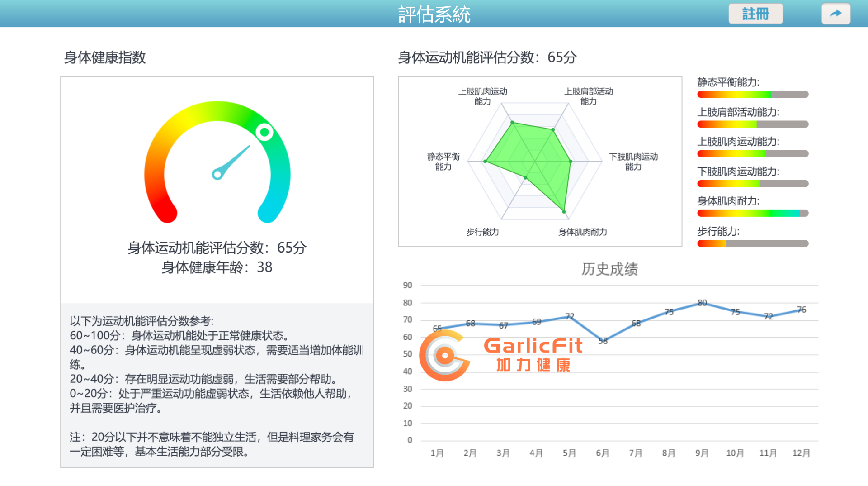Click the 静态平衡能力 progress bar
Viewport: 868px width, 486px height.
click(x=753, y=94)
